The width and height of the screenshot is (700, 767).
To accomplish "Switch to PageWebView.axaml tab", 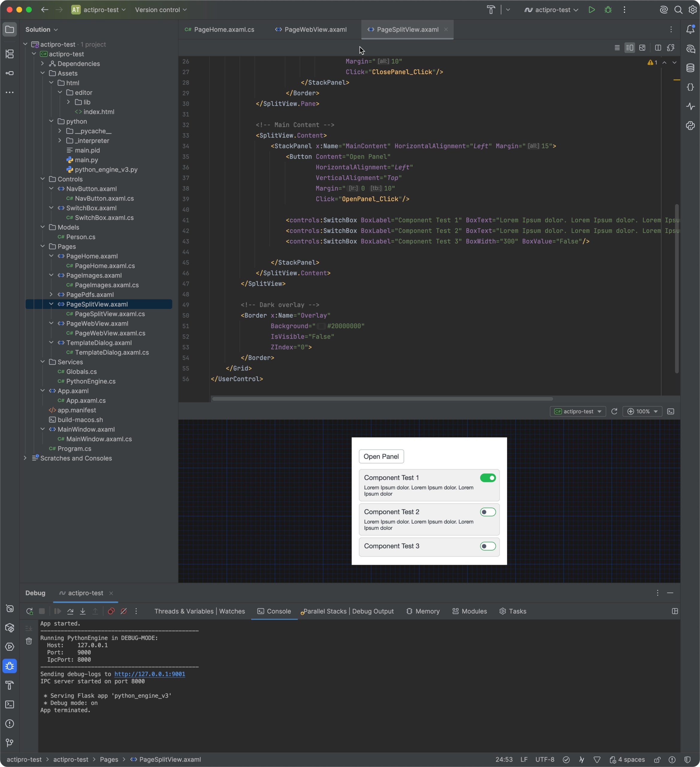I will tap(311, 29).
